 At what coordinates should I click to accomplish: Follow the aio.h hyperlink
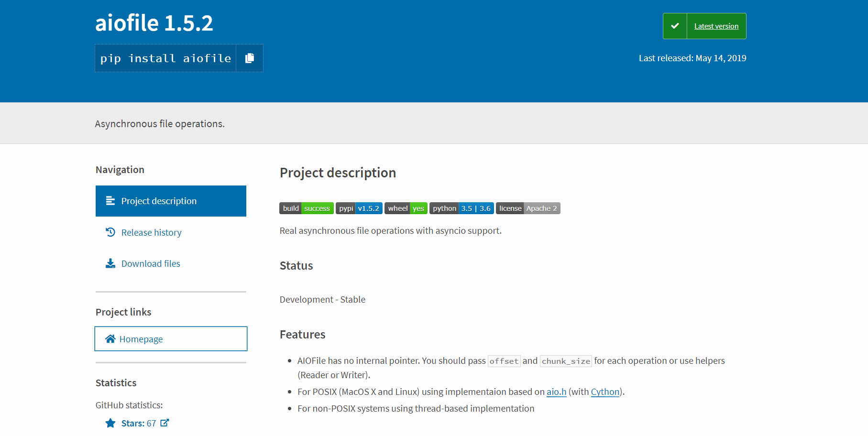557,392
